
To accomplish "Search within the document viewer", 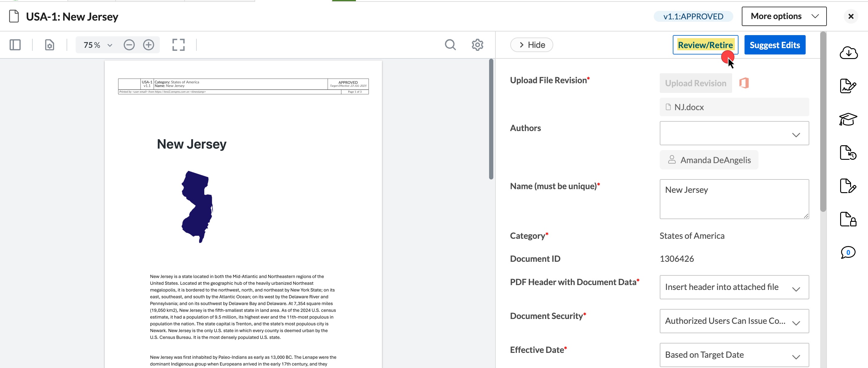I will (450, 45).
